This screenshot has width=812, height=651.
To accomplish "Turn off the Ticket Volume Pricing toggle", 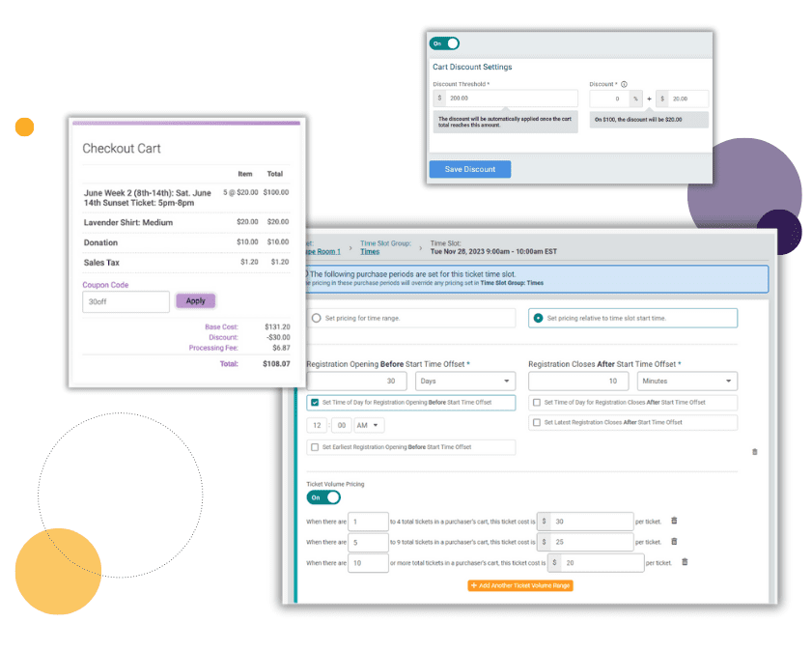I will (323, 497).
